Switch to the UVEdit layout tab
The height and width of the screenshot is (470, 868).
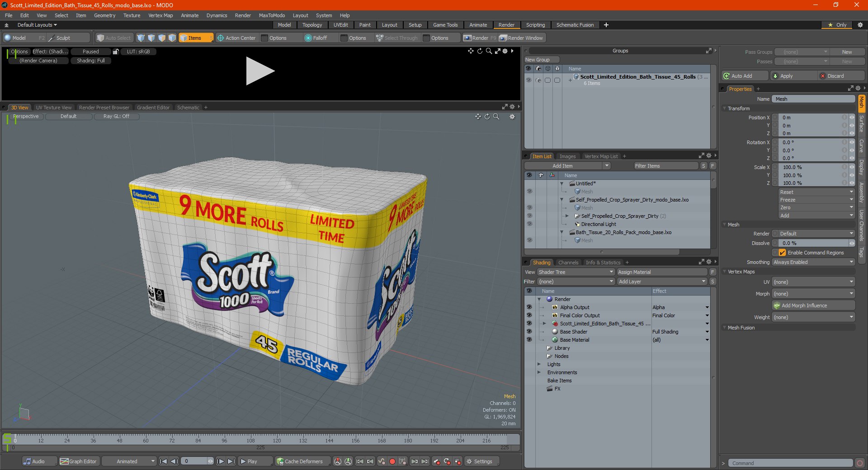[x=340, y=25]
